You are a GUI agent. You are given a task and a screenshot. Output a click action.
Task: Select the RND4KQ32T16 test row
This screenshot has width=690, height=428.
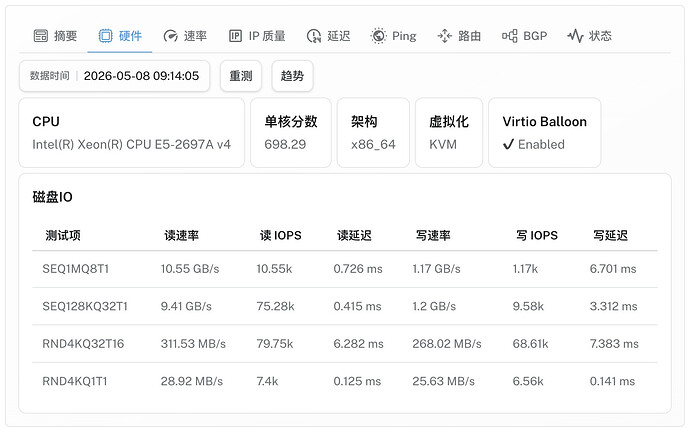(345, 344)
